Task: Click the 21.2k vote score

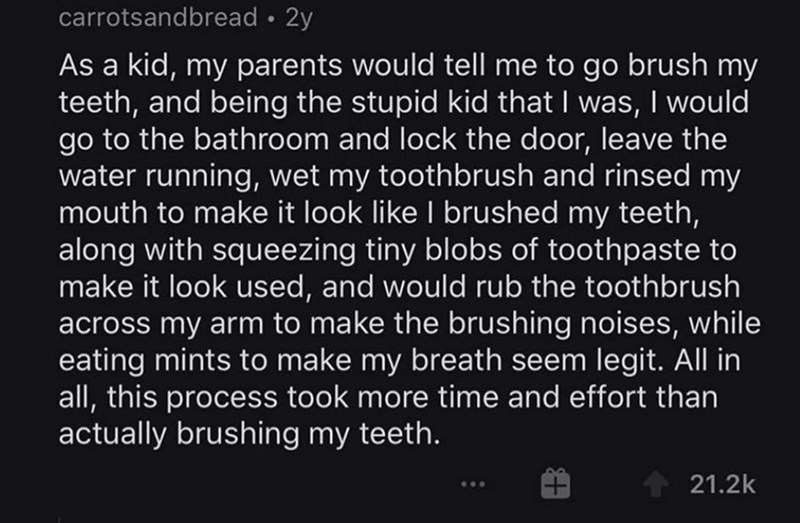Action: tap(722, 485)
